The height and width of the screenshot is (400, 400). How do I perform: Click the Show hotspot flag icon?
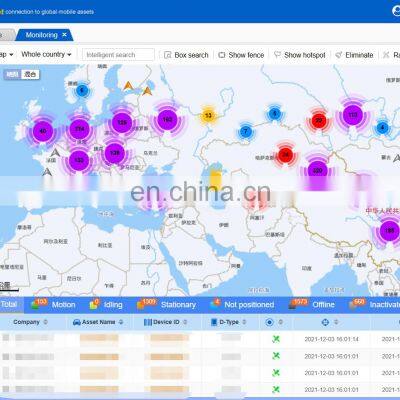coord(277,55)
